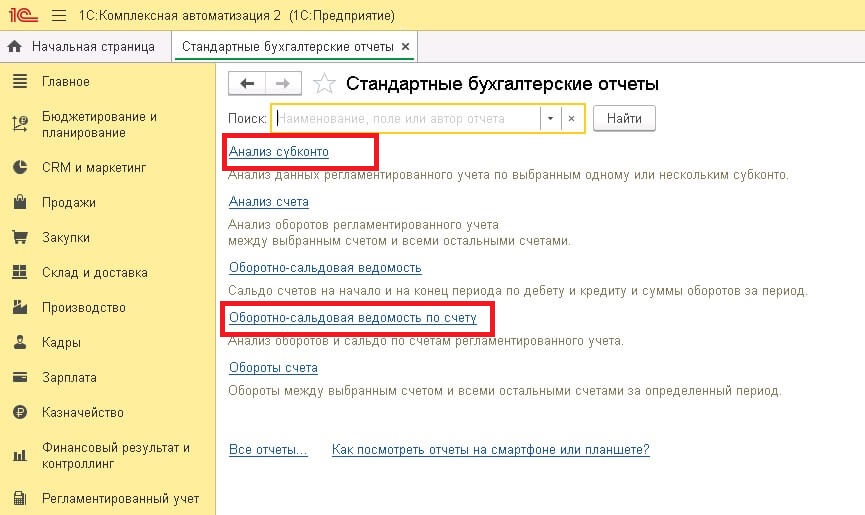
Task: Add report to favorites with star icon
Action: 324,84
